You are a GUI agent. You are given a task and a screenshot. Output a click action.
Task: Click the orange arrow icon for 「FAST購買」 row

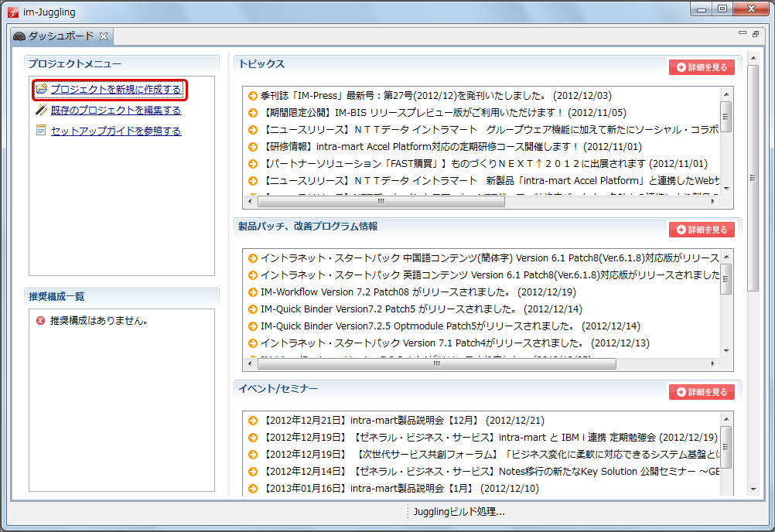253,164
